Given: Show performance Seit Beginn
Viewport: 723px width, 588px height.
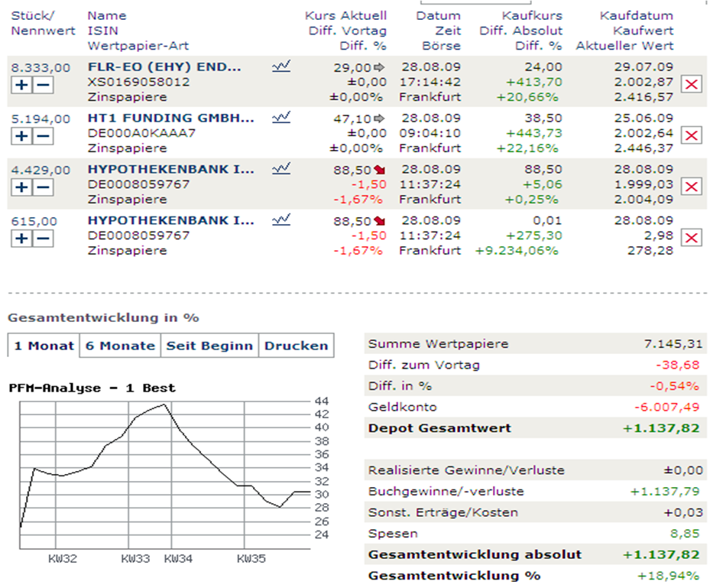Looking at the screenshot, I should [x=209, y=346].
